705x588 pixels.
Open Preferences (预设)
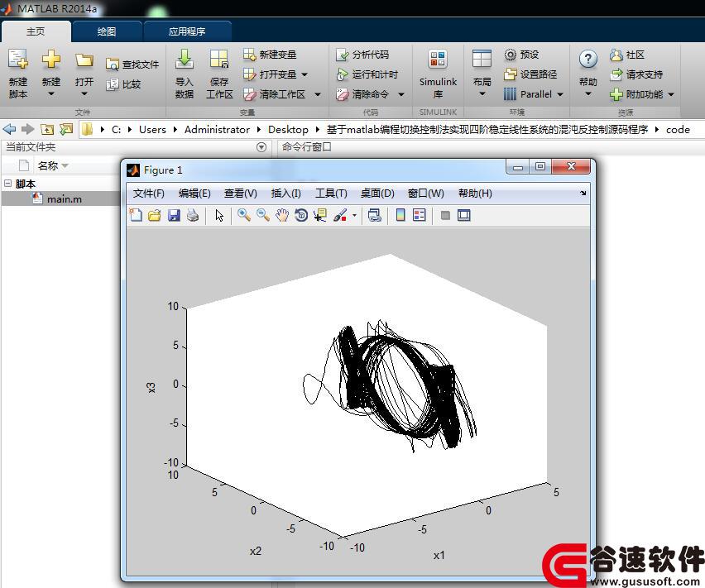[521, 55]
